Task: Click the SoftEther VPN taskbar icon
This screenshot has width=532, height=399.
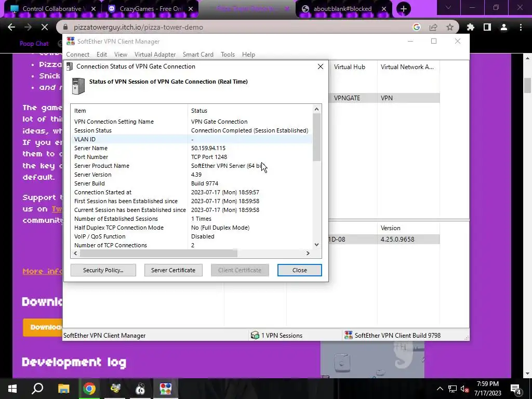Action: [166, 389]
